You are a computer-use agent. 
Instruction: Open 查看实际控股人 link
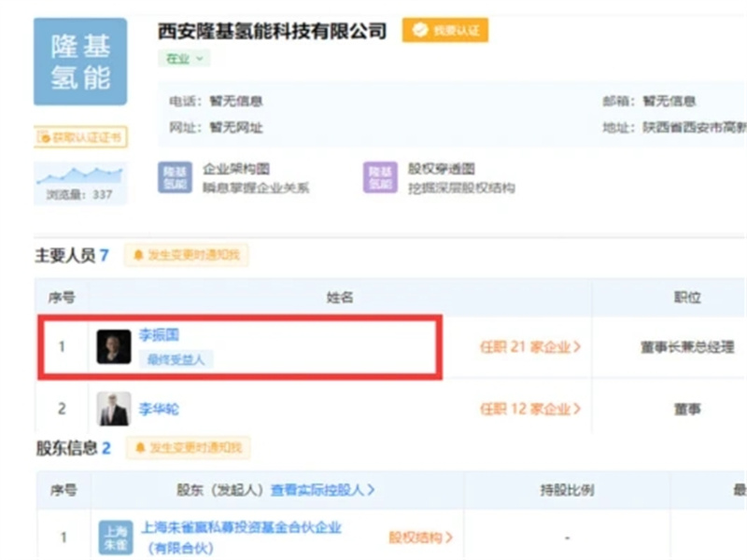click(322, 490)
